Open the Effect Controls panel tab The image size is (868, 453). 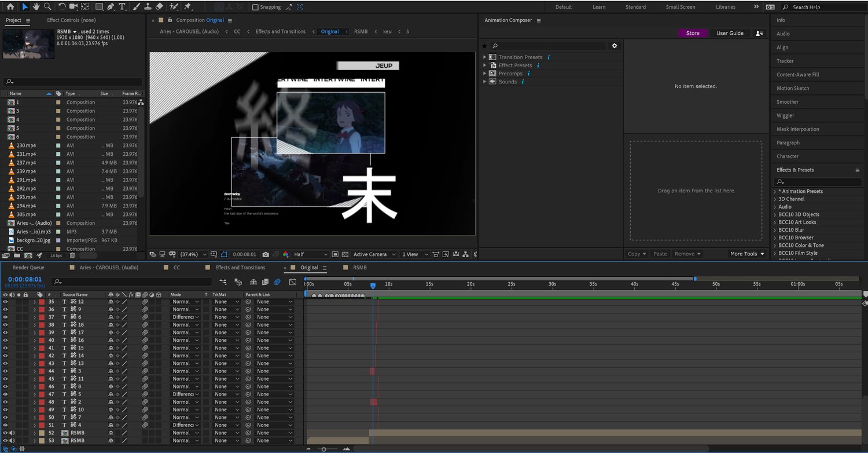point(71,20)
